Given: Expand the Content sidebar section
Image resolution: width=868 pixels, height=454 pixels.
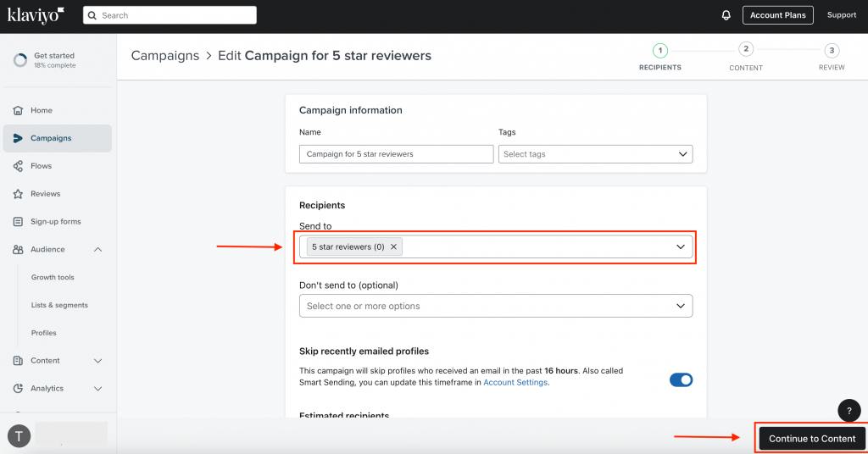Looking at the screenshot, I should [x=98, y=361].
